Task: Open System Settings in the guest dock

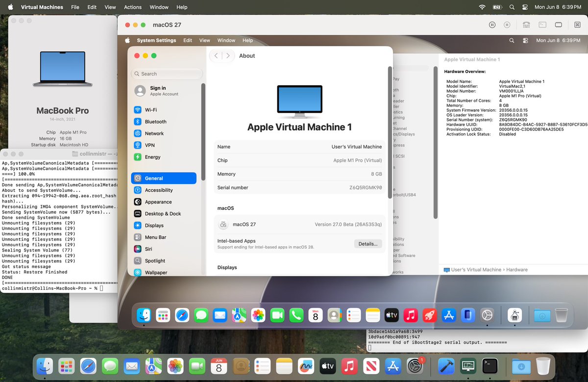Action: point(487,315)
